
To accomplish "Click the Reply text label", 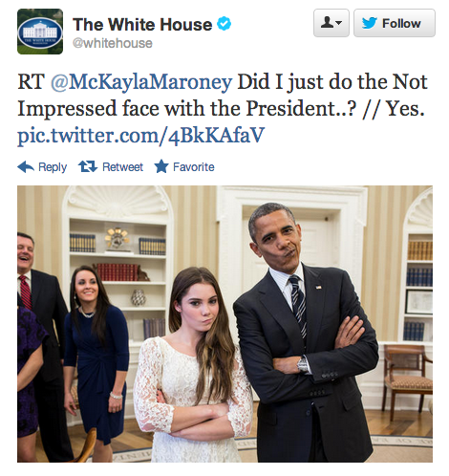I will click(x=53, y=167).
